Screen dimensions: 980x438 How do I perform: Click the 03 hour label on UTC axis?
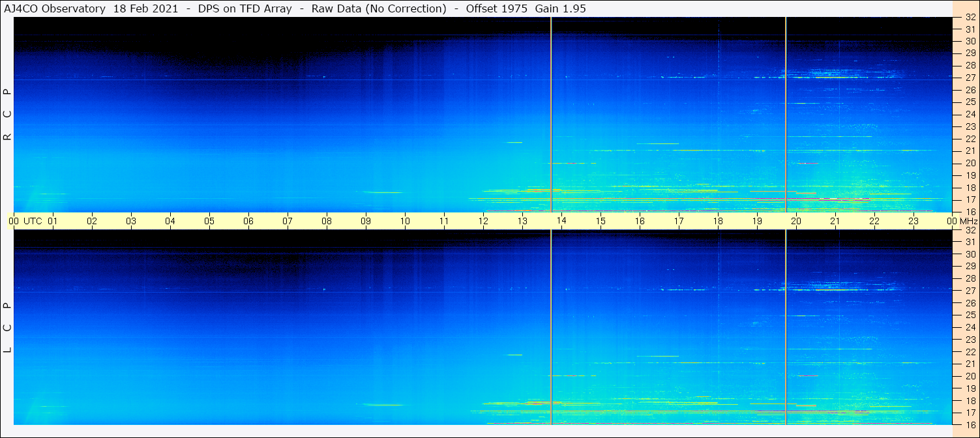[x=131, y=221]
